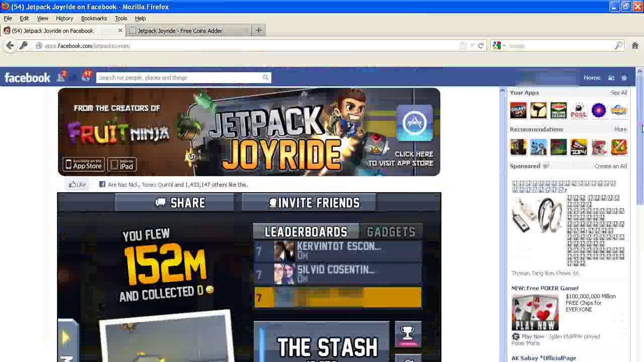Open Facebook privacy shortcuts lock icon
Screen dimensions: 644x362
(611, 78)
